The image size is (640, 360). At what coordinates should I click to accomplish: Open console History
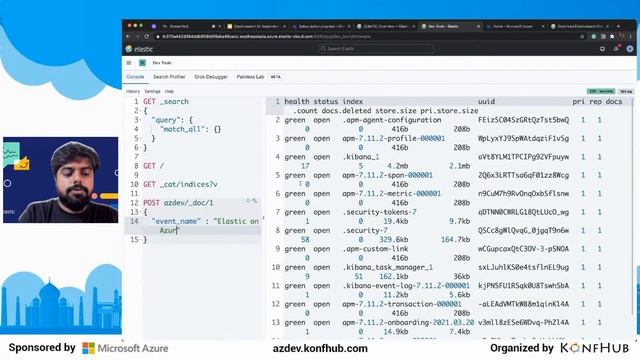pos(133,91)
